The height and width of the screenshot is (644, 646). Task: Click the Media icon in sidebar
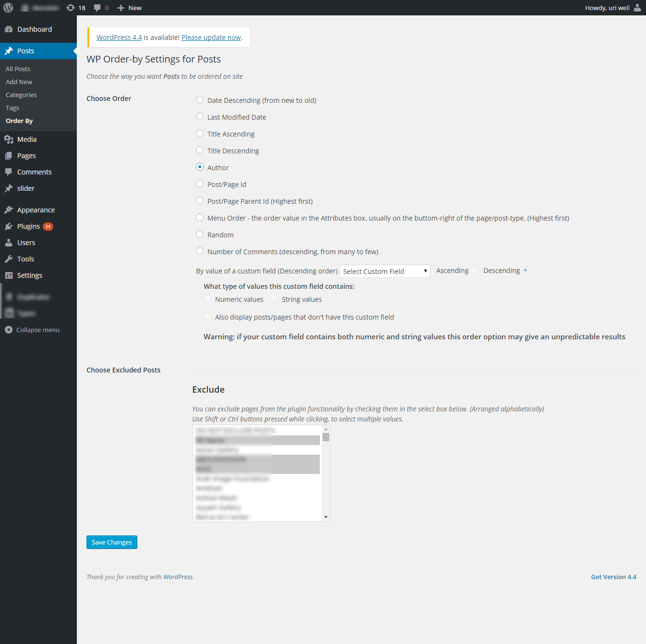[9, 139]
